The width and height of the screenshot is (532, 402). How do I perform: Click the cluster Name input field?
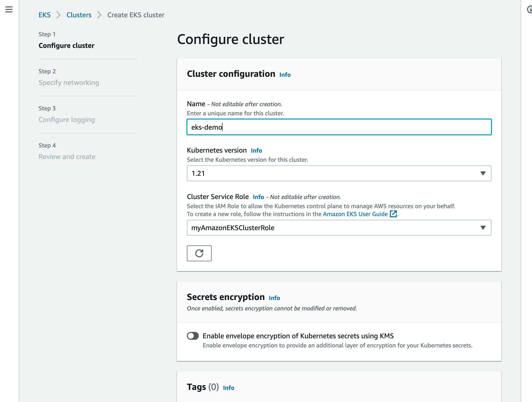point(339,127)
